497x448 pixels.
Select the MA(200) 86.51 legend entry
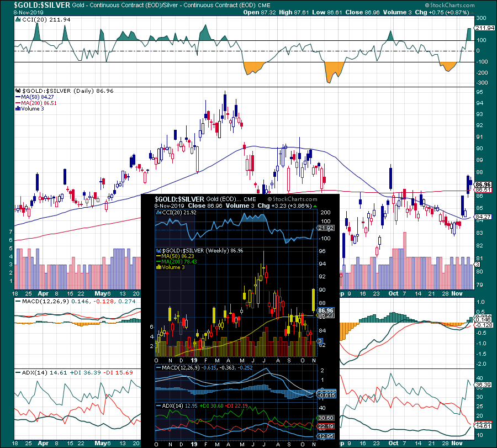(x=36, y=103)
